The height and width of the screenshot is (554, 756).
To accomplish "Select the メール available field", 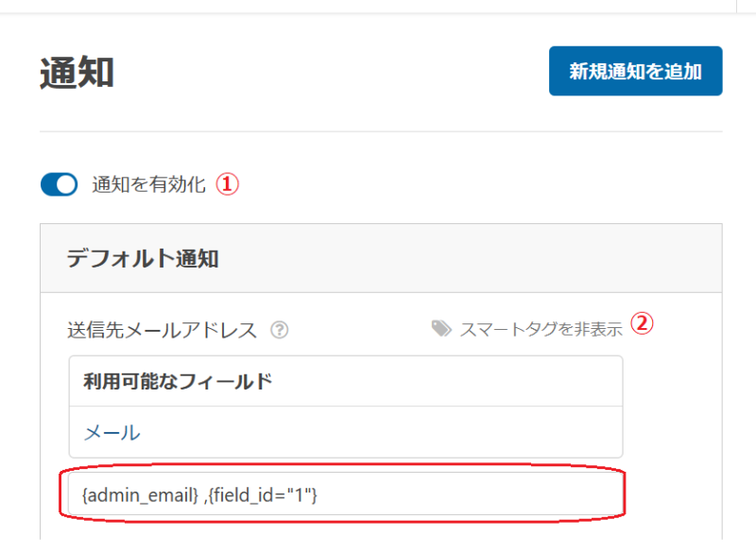I will click(112, 432).
